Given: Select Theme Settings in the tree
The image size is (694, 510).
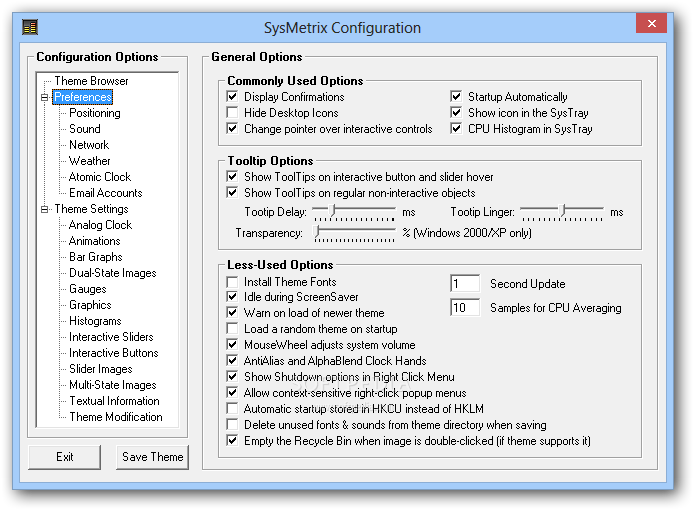Looking at the screenshot, I should [91, 209].
